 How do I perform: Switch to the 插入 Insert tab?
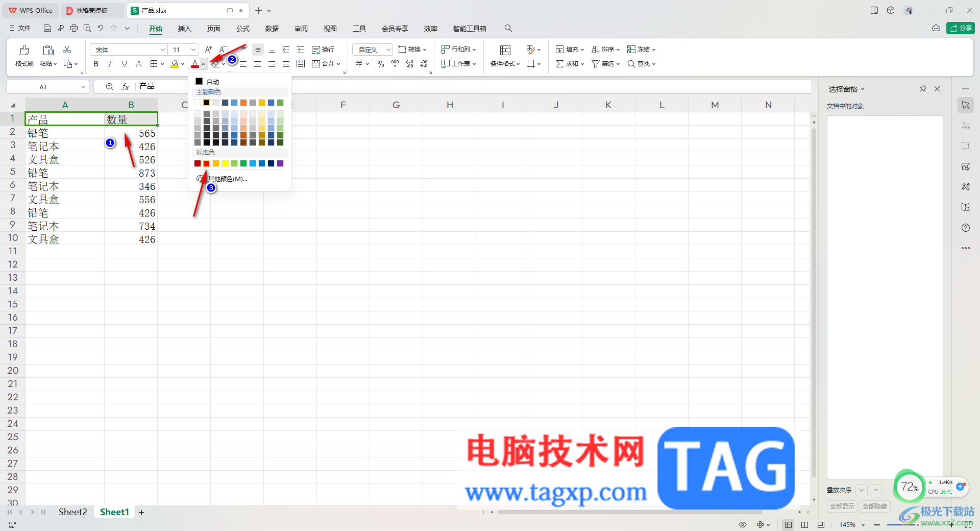point(184,29)
